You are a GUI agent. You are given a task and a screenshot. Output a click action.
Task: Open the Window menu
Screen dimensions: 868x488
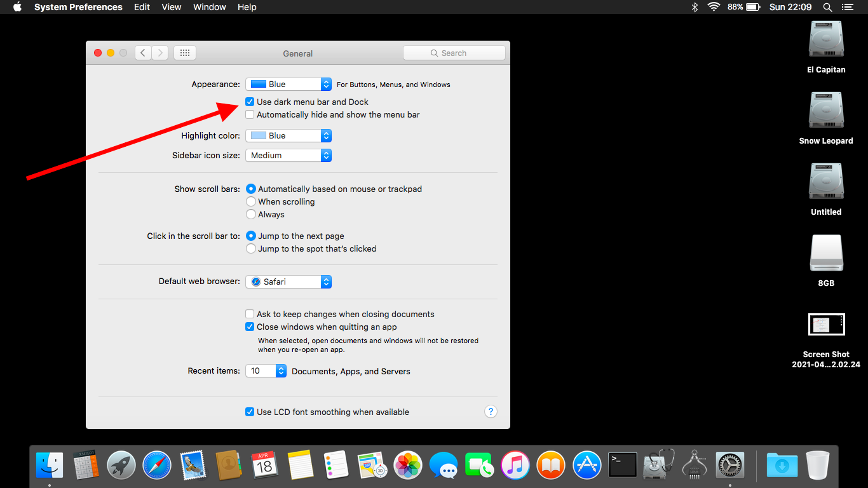(210, 7)
